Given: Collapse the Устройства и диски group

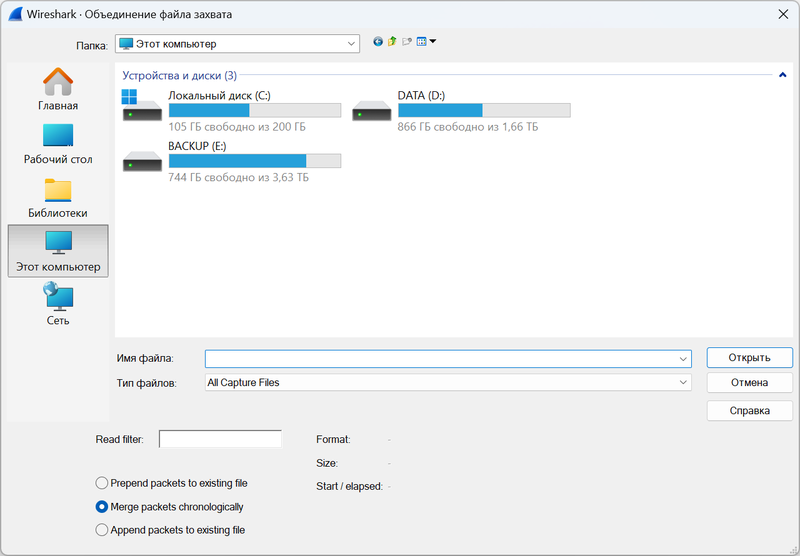Looking at the screenshot, I should coord(783,75).
